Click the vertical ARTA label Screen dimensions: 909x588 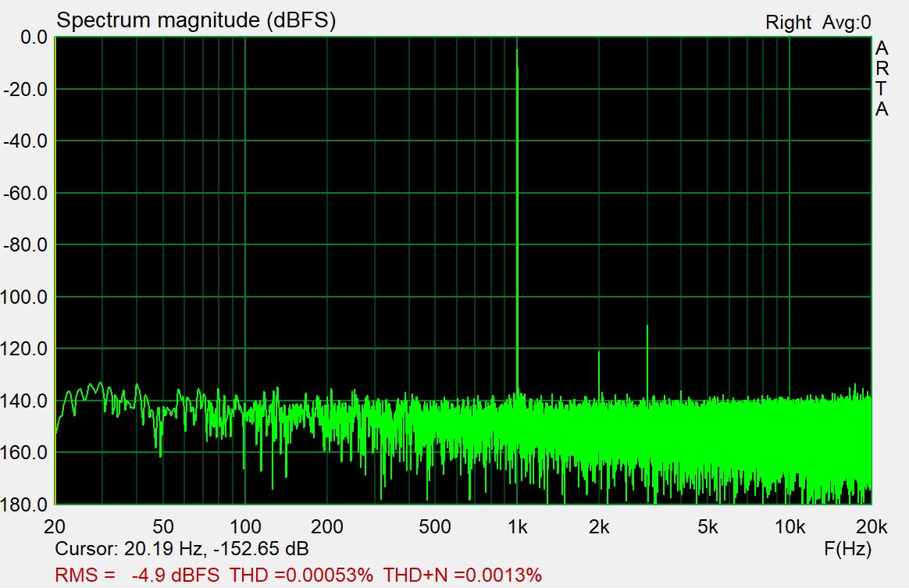click(x=882, y=78)
